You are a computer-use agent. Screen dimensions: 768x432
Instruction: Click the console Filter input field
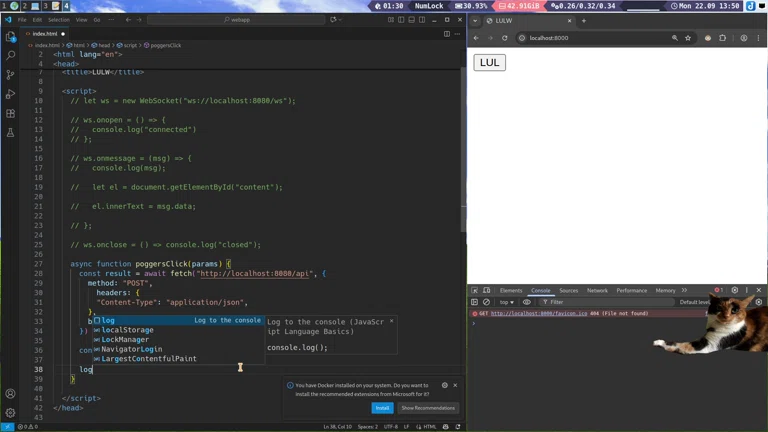tap(600, 301)
